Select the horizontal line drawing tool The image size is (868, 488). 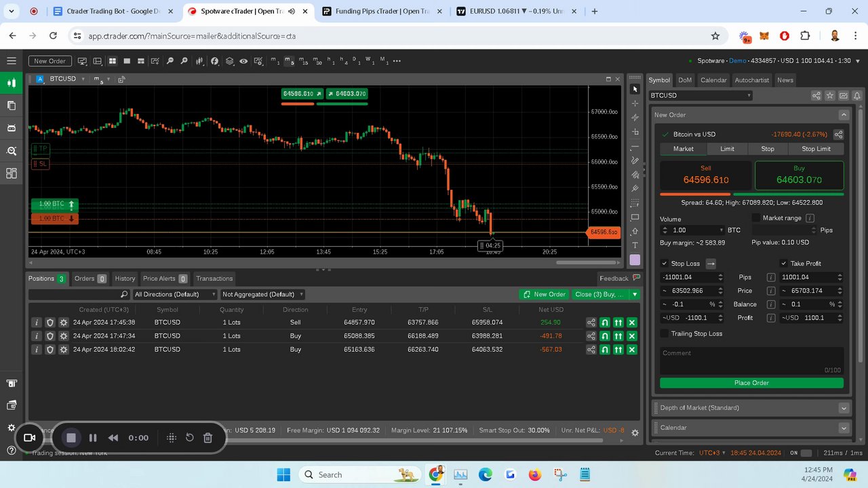[x=635, y=146]
